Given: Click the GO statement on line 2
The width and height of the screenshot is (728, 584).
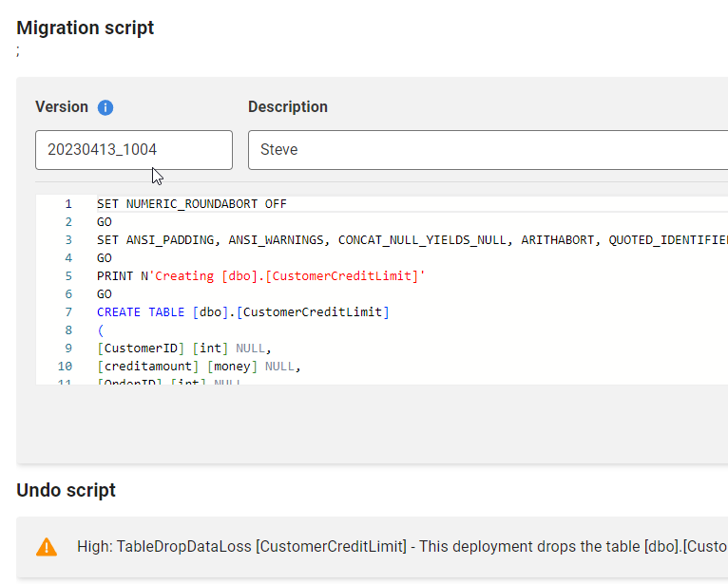Looking at the screenshot, I should tap(105, 222).
